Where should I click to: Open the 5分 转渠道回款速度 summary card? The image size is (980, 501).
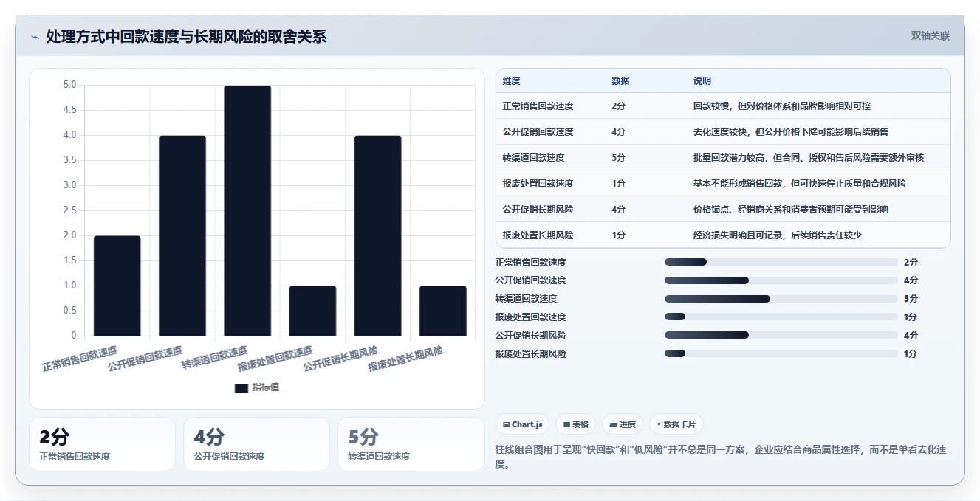[411, 444]
